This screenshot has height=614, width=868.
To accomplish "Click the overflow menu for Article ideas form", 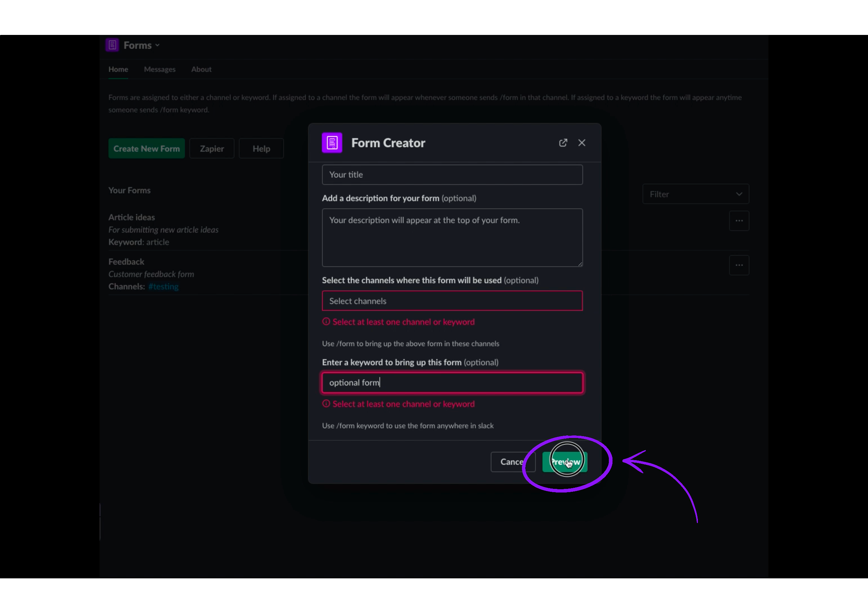I will [739, 220].
